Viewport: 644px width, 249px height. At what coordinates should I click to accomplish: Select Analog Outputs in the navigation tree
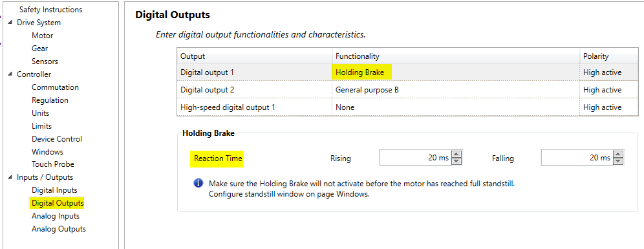click(59, 229)
